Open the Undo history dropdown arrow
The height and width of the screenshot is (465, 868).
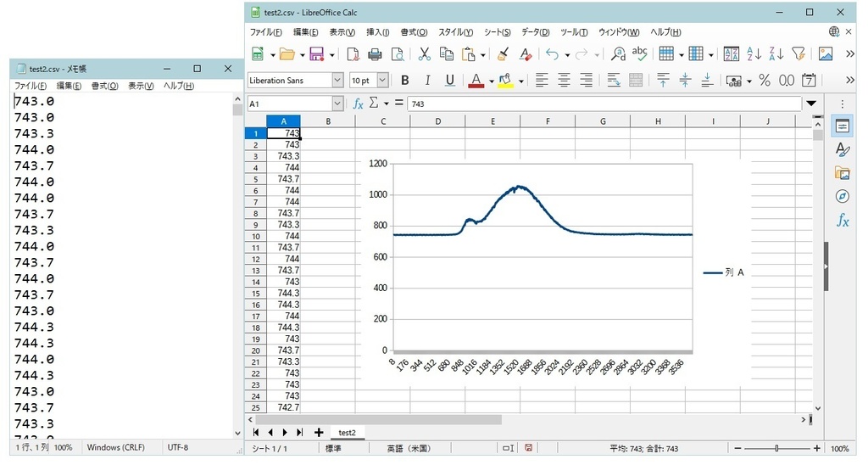point(567,55)
